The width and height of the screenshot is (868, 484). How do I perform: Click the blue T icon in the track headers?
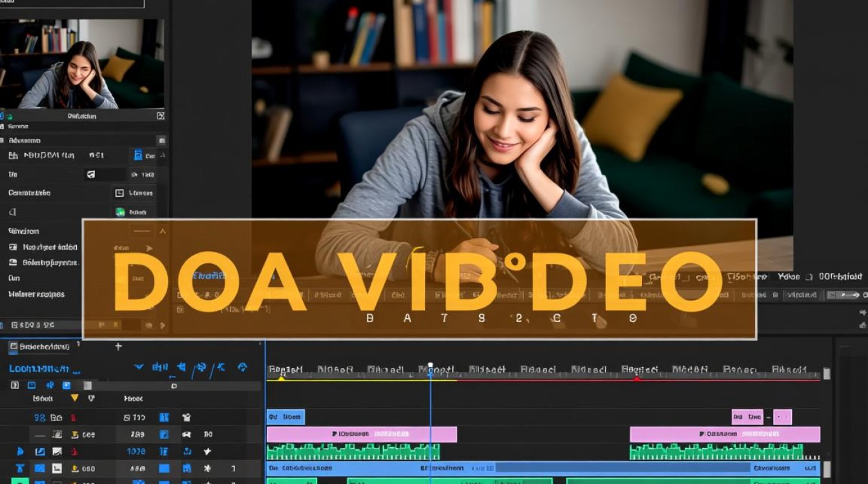point(20,469)
